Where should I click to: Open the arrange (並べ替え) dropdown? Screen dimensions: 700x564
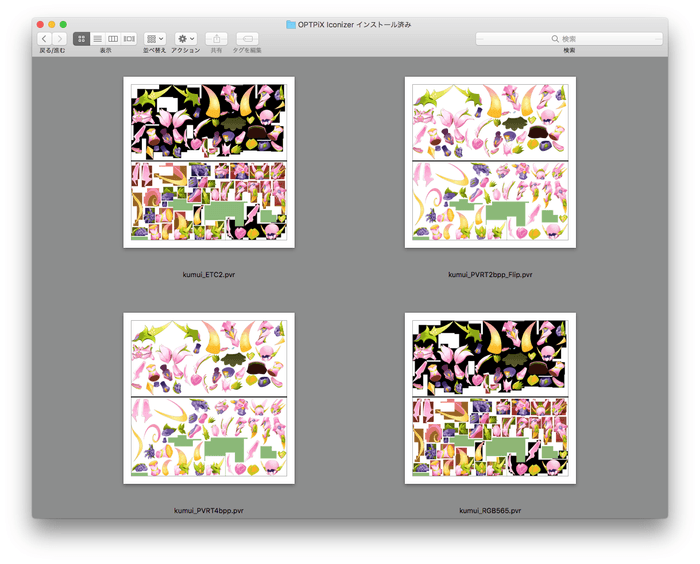(x=155, y=39)
